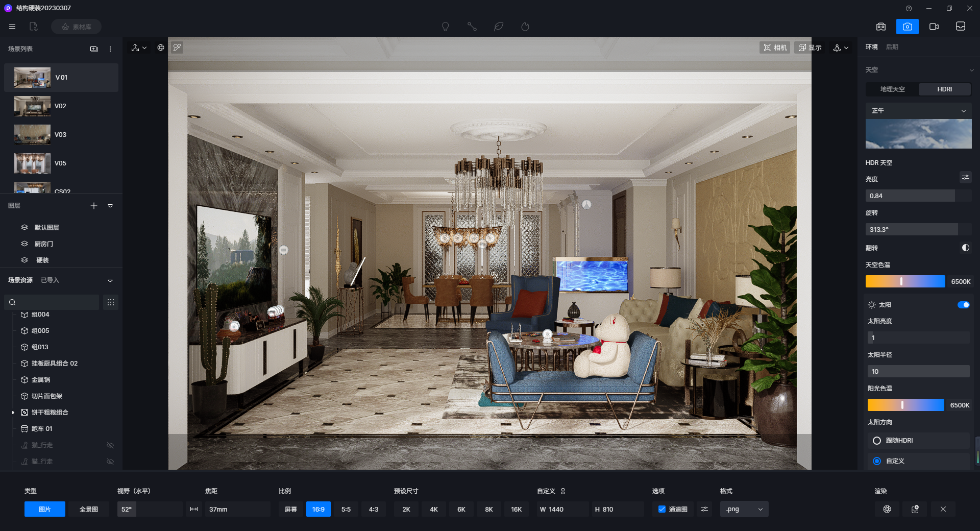This screenshot has height=531, width=980.
Task: Switch to photo capture mode icon
Action: (907, 27)
